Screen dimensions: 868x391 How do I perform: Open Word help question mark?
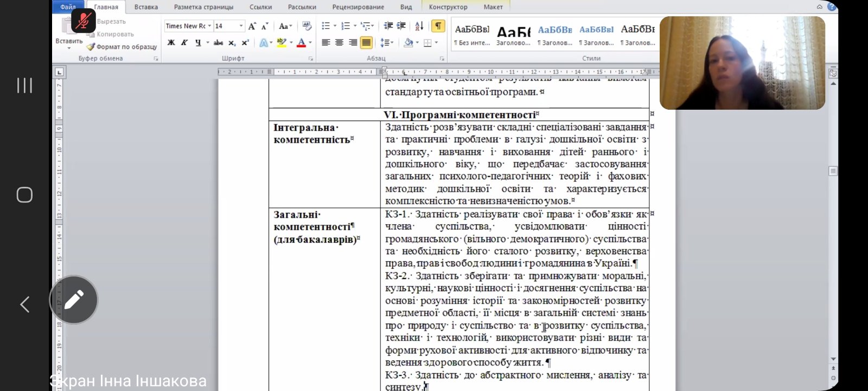point(831,7)
